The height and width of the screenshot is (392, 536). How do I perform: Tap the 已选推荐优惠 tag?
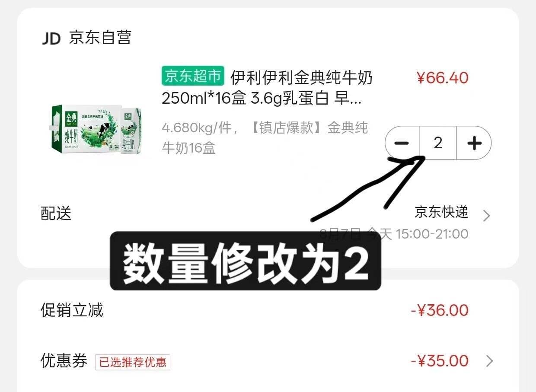tap(133, 362)
